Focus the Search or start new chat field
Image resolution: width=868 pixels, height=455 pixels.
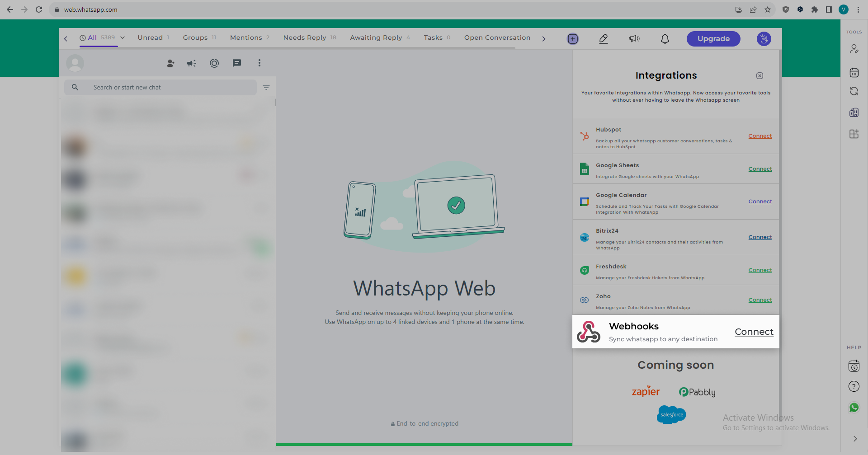pos(160,87)
